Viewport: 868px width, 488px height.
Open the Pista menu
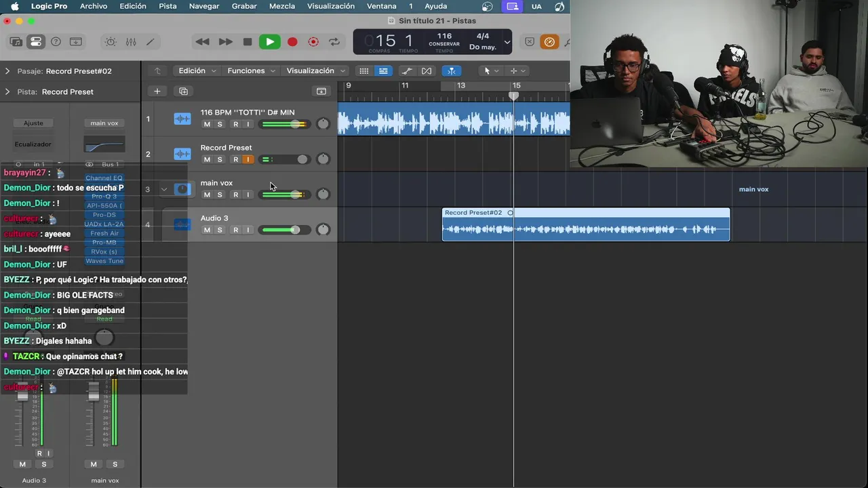167,6
